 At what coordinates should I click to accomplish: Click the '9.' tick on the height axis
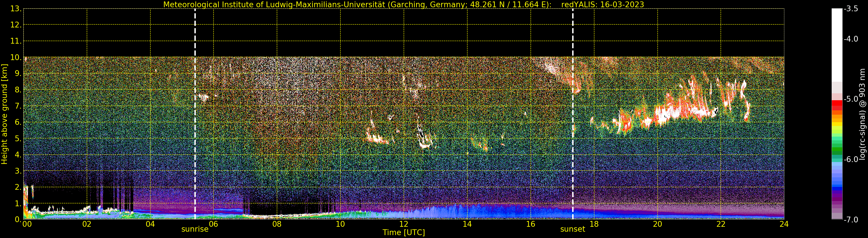pyautogui.click(x=18, y=74)
